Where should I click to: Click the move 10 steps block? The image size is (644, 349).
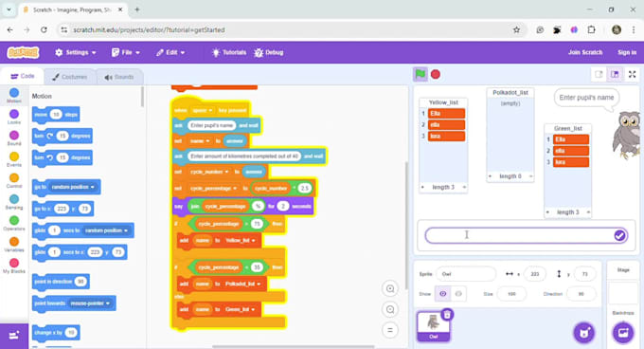click(x=56, y=114)
